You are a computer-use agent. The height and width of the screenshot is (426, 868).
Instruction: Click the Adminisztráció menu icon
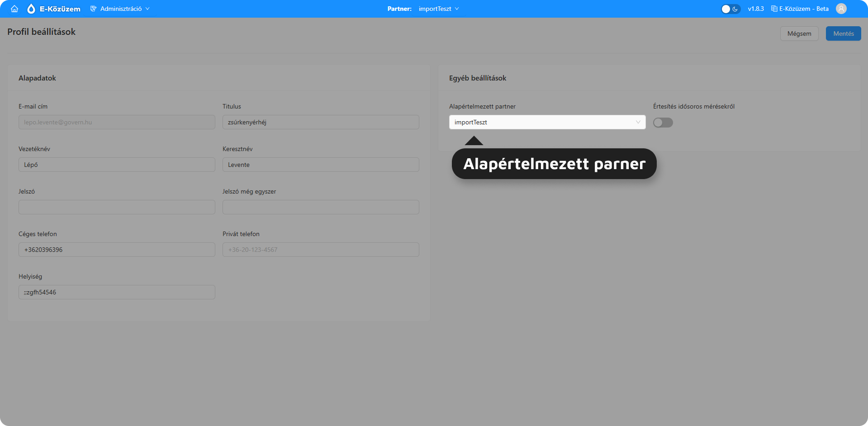pyautogui.click(x=93, y=9)
